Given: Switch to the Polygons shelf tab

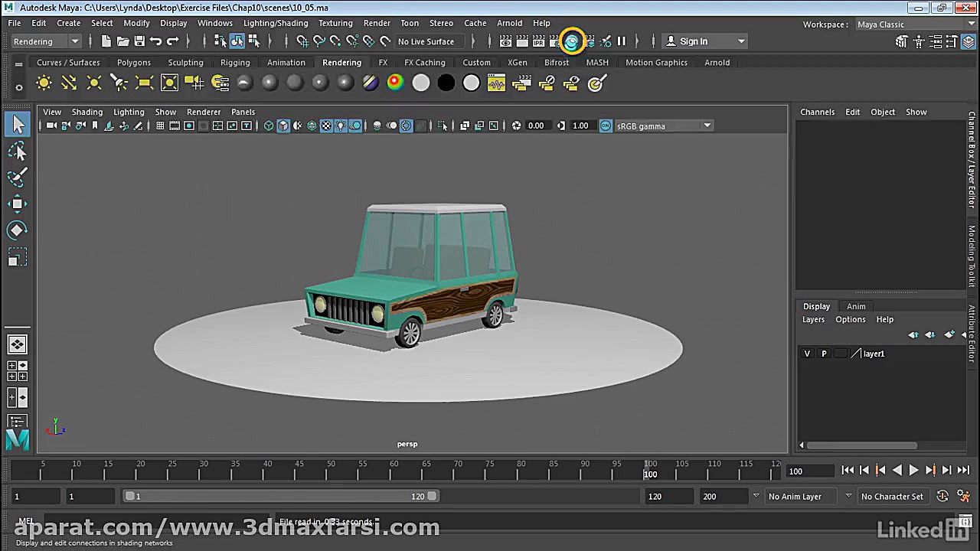Looking at the screenshot, I should click(x=134, y=63).
